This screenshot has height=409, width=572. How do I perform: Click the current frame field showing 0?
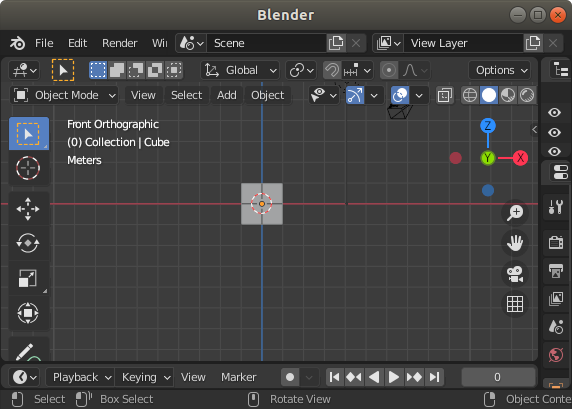coord(498,377)
